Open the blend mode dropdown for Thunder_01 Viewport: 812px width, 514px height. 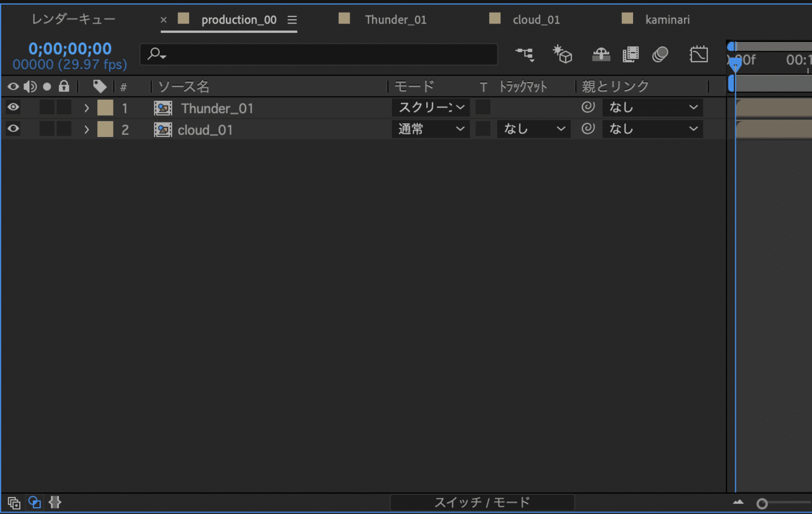[431, 108]
